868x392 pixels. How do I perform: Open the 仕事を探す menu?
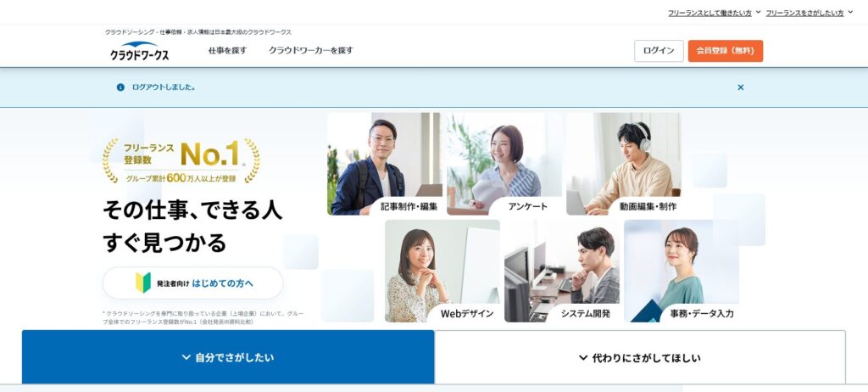(x=227, y=50)
